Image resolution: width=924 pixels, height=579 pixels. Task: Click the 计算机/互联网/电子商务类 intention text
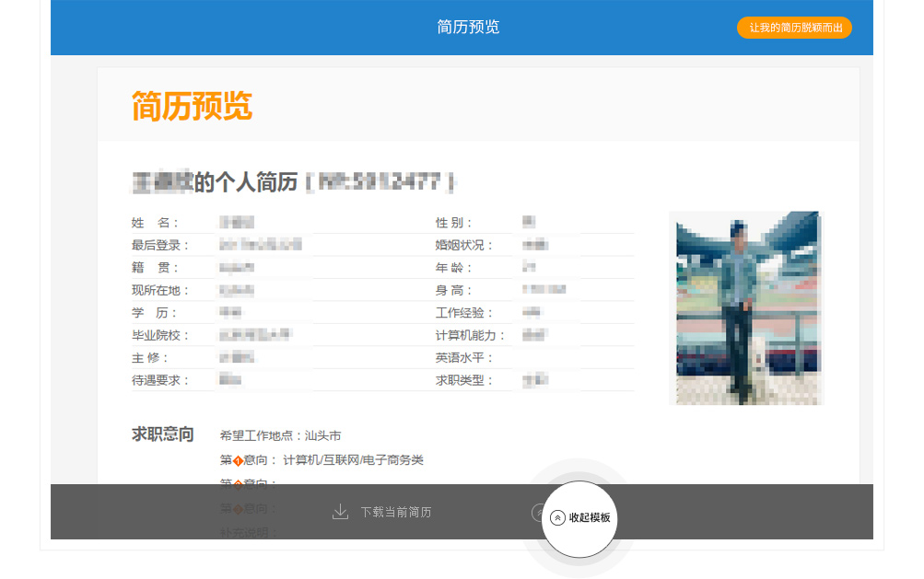coord(353,460)
